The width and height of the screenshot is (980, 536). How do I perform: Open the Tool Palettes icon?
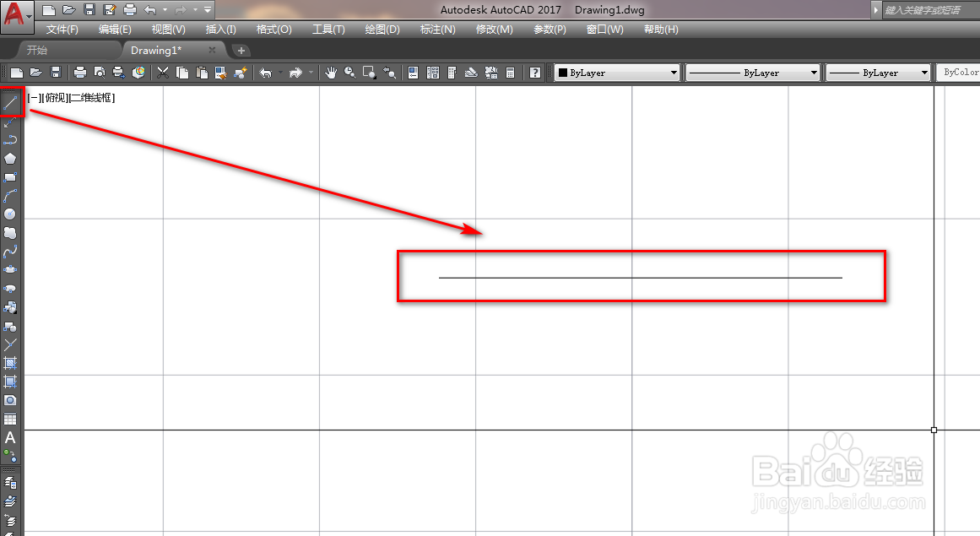click(452, 73)
